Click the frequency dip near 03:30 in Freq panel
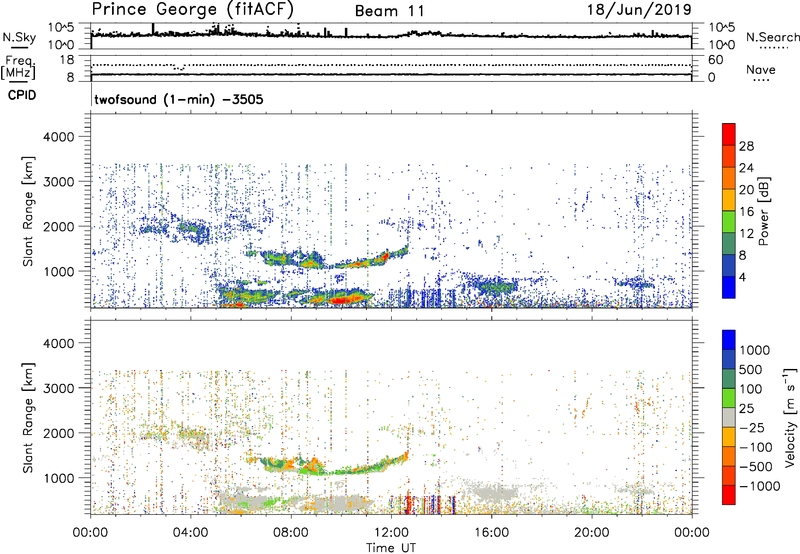800x554 pixels. tap(179, 68)
